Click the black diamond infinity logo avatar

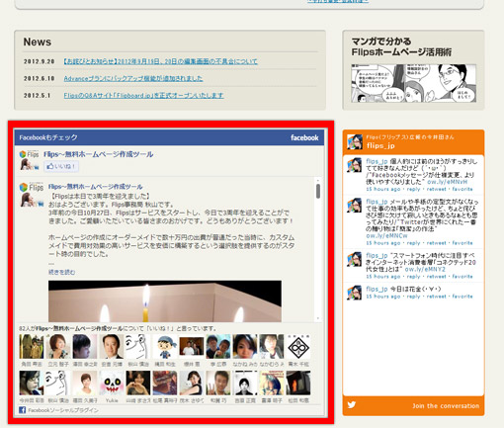point(298,347)
